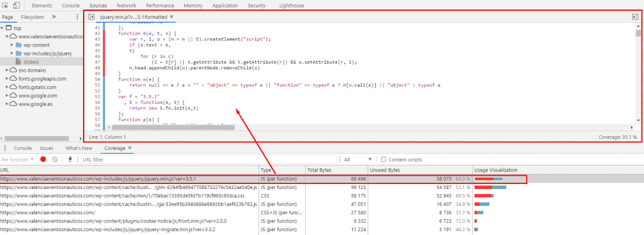This screenshot has width=644, height=235.
Task: Open the Network panel tab
Action: tap(126, 6)
